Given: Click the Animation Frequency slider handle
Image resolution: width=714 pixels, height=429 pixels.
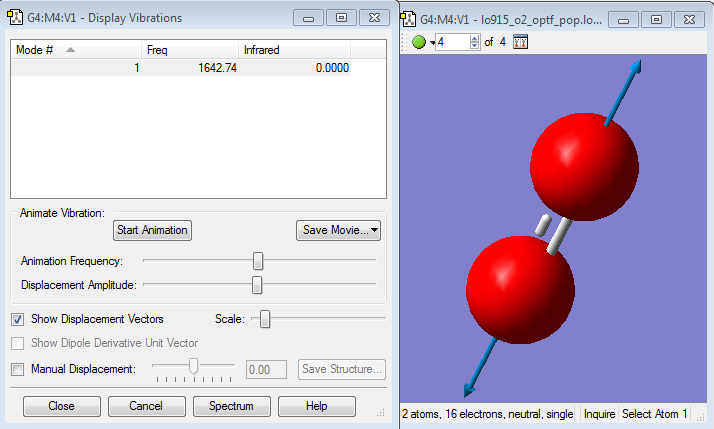Looking at the screenshot, I should click(258, 261).
